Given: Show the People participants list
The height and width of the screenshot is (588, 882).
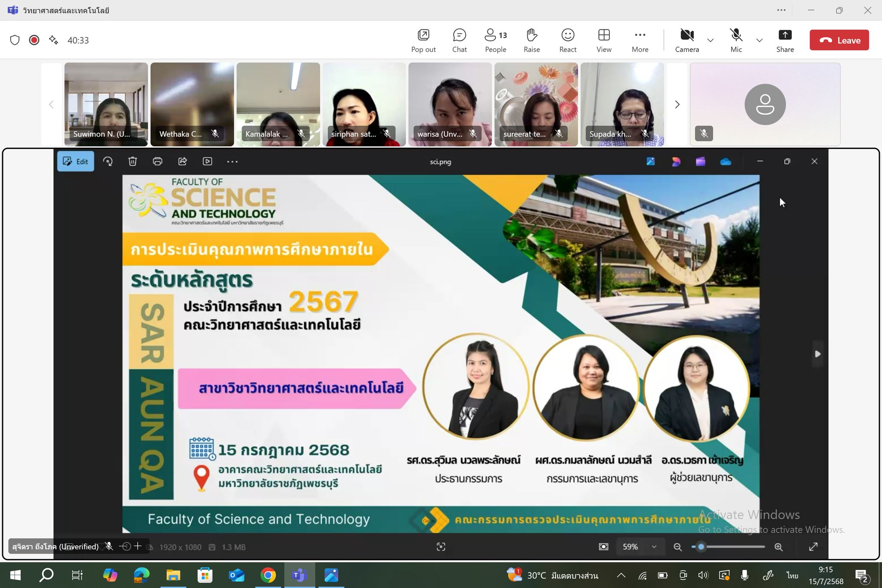Looking at the screenshot, I should [495, 40].
